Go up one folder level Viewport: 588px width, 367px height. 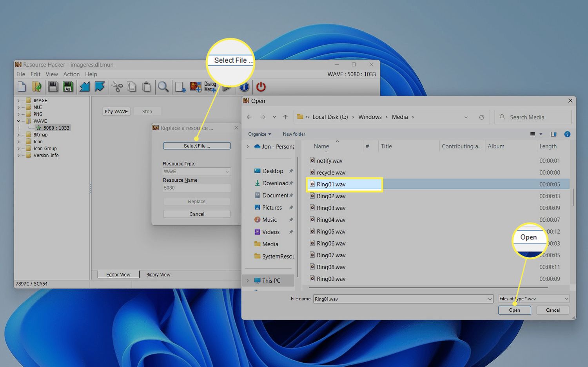click(285, 117)
